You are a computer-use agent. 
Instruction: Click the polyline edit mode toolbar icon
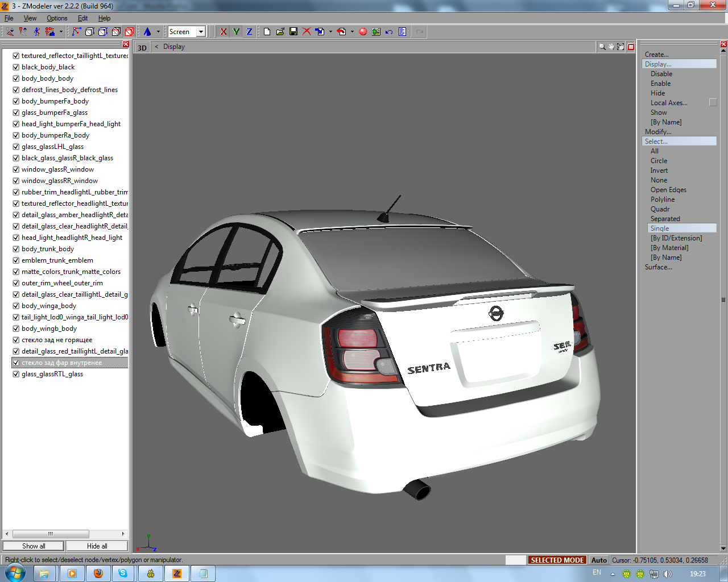click(x=77, y=32)
